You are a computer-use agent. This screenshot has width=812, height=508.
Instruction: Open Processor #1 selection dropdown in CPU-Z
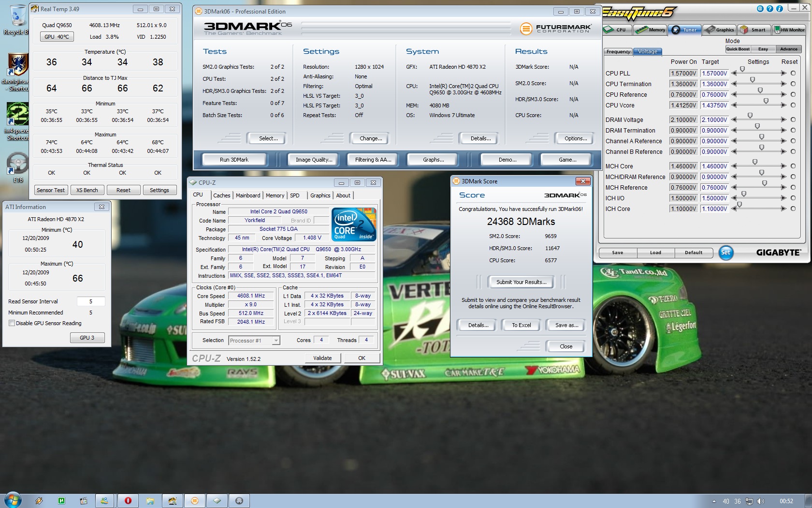pyautogui.click(x=254, y=341)
